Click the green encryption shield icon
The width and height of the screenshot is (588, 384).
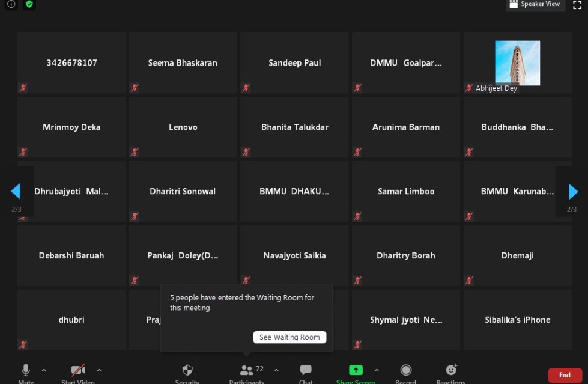(x=29, y=4)
